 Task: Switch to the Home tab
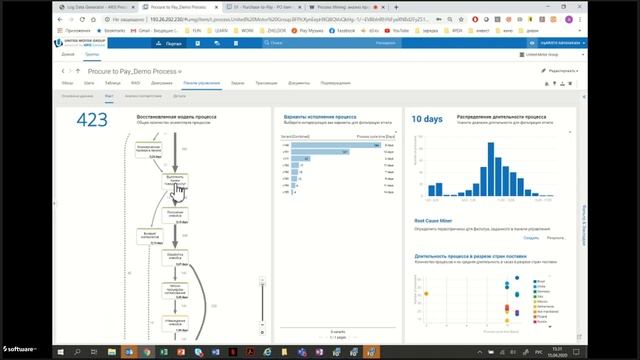tap(68, 54)
